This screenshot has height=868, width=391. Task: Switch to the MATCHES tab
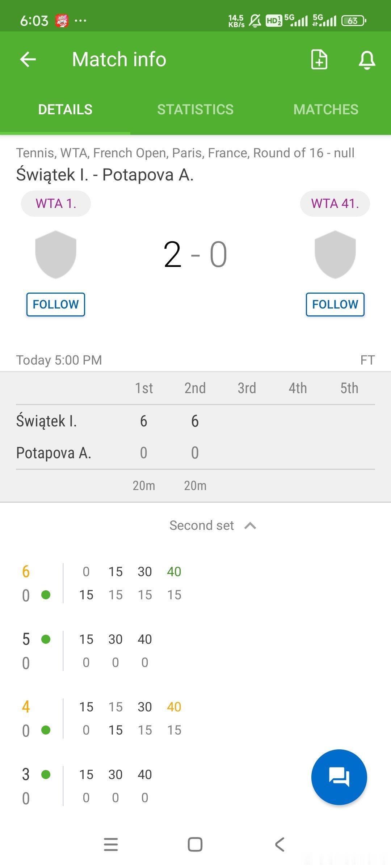click(326, 110)
